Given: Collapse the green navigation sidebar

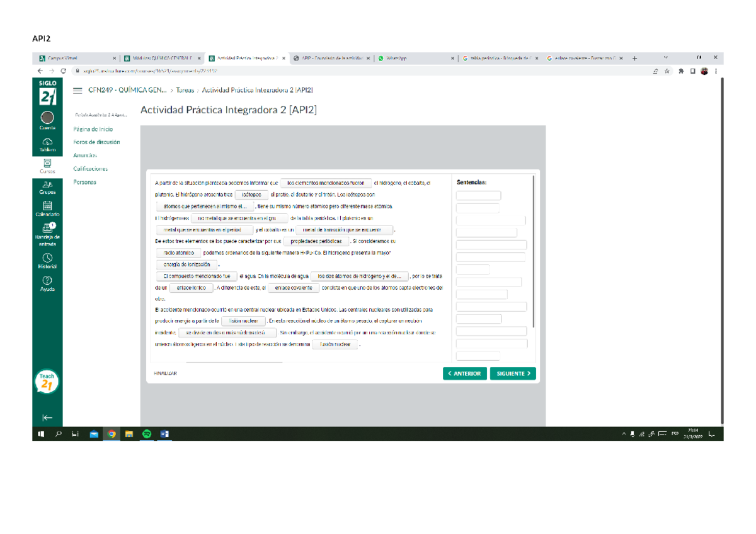Looking at the screenshot, I should pyautogui.click(x=47, y=418).
